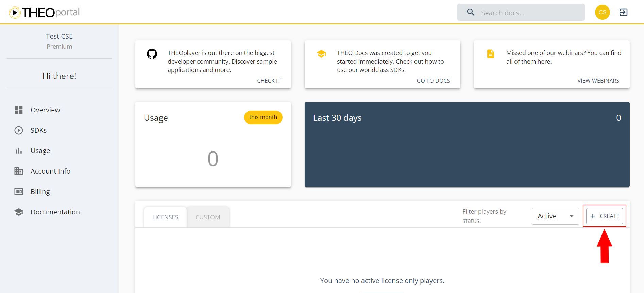Click the Overview dashboard icon
The image size is (644, 293).
click(x=19, y=110)
